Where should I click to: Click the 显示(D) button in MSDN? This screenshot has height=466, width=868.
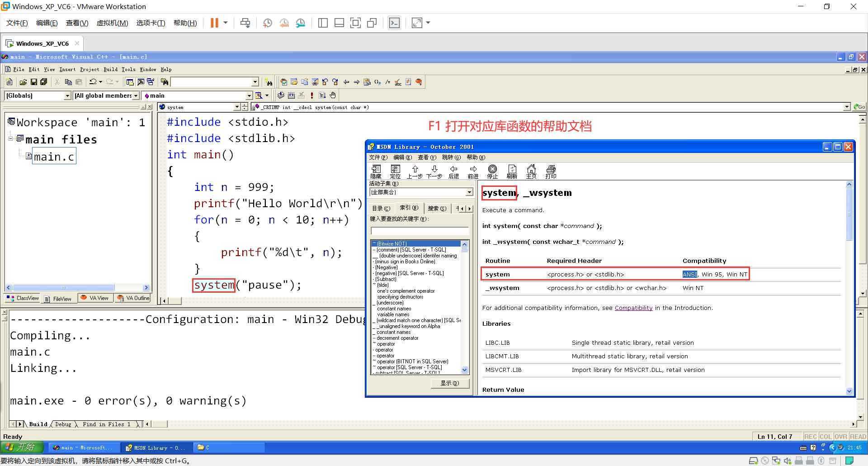coord(449,383)
